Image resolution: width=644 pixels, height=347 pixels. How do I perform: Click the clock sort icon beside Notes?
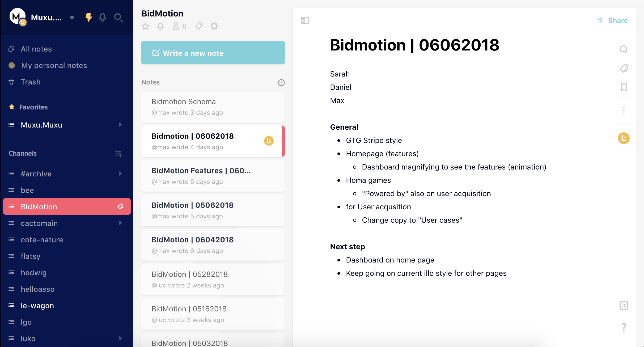(x=281, y=83)
